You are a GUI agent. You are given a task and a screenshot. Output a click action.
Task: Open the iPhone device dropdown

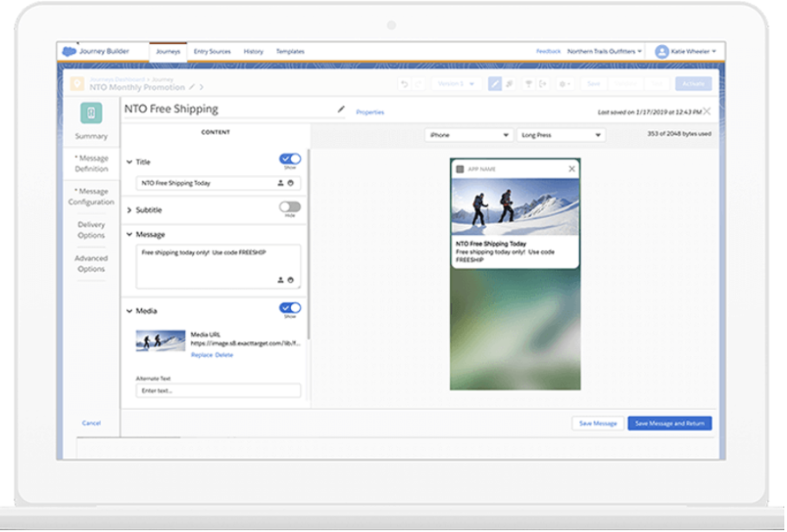coord(469,135)
